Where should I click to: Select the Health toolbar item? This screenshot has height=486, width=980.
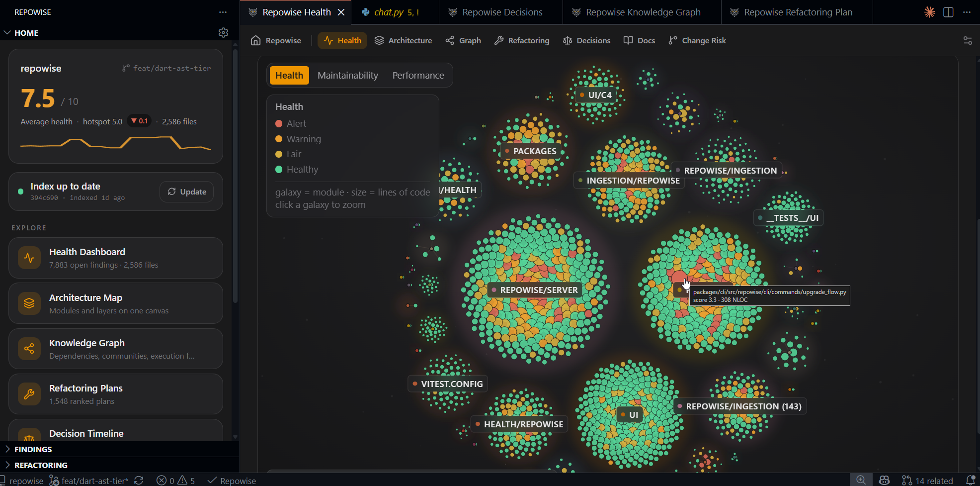[x=342, y=40]
